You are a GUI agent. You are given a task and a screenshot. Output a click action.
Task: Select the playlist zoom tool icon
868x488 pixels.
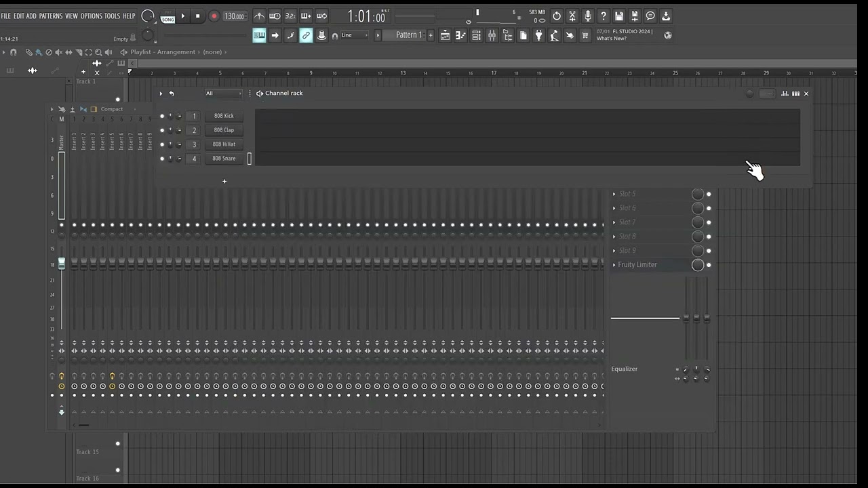(98, 52)
